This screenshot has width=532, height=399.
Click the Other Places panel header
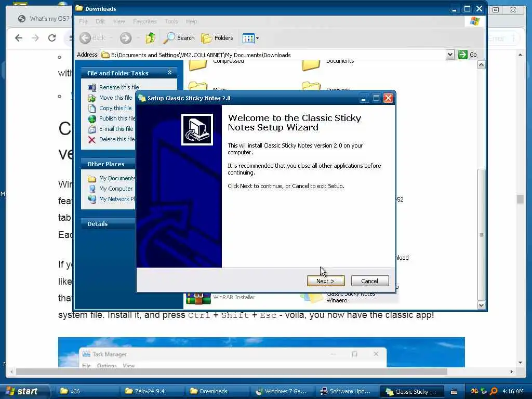click(109, 164)
